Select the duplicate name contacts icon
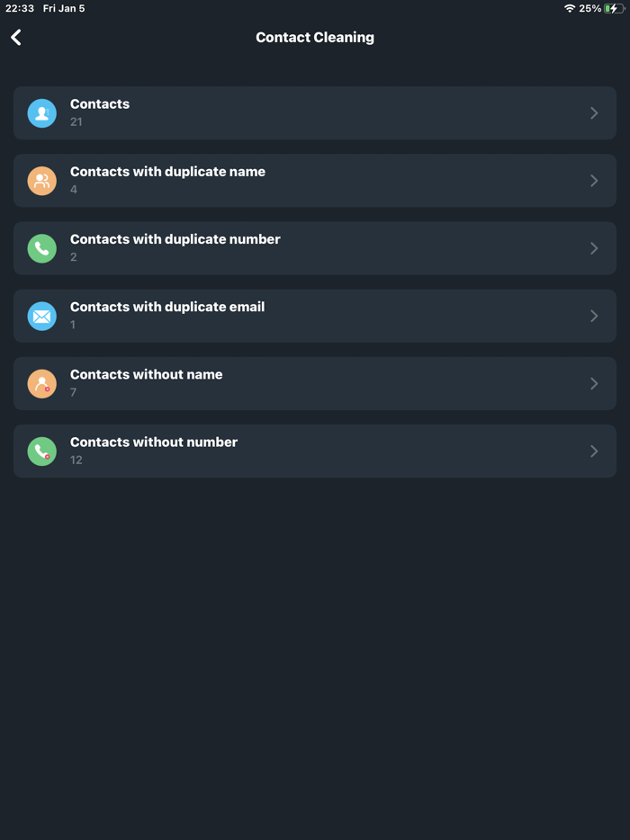Image resolution: width=630 pixels, height=840 pixels. point(41,180)
